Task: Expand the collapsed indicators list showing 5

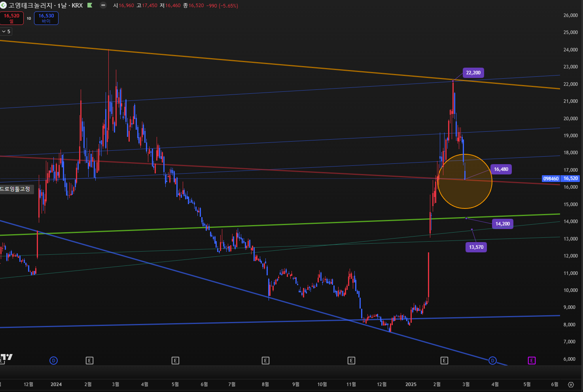Action: point(6,31)
